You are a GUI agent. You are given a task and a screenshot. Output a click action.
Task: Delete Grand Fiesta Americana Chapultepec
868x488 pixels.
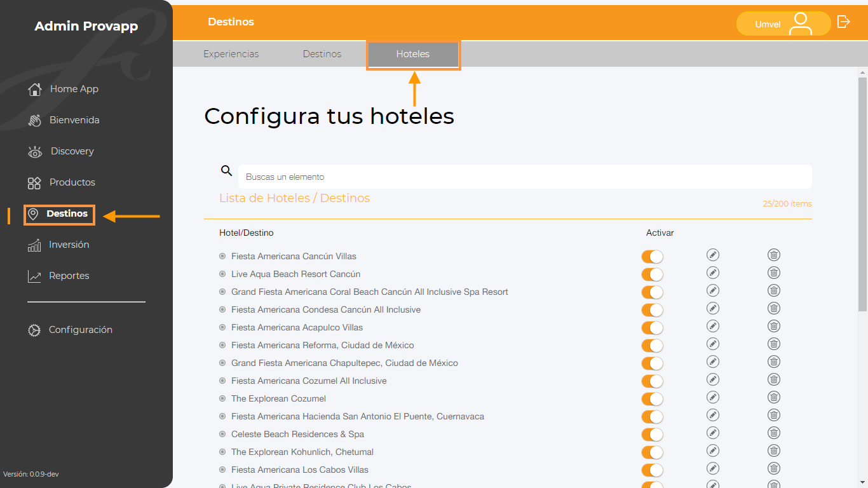tap(774, 362)
